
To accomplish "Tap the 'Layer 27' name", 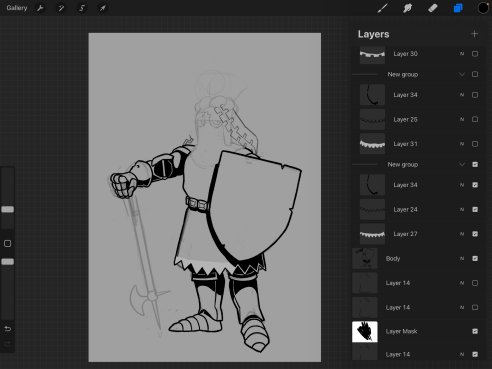I will click(405, 234).
